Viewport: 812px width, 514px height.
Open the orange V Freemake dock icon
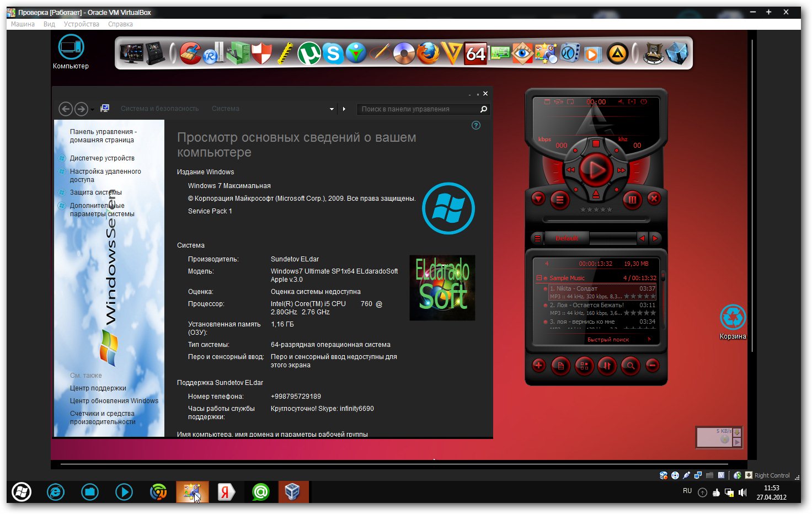(x=452, y=53)
